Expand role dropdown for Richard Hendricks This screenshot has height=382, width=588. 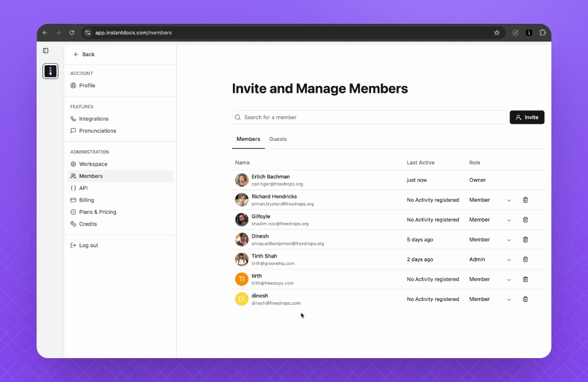[x=509, y=200]
